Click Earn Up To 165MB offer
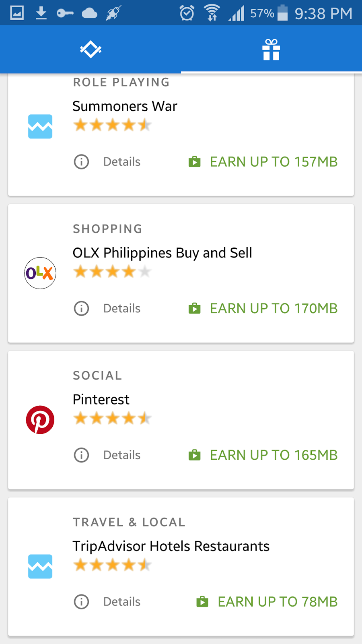362x644 pixels. click(263, 455)
